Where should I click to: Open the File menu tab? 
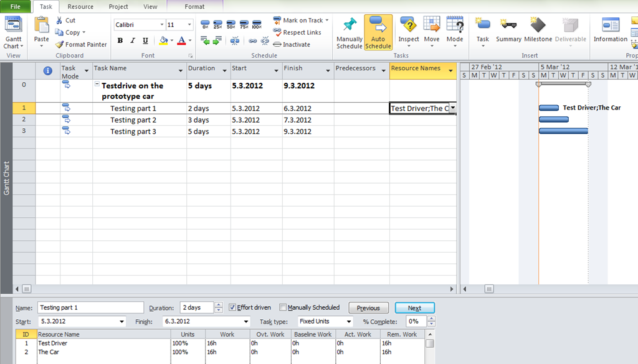point(16,7)
